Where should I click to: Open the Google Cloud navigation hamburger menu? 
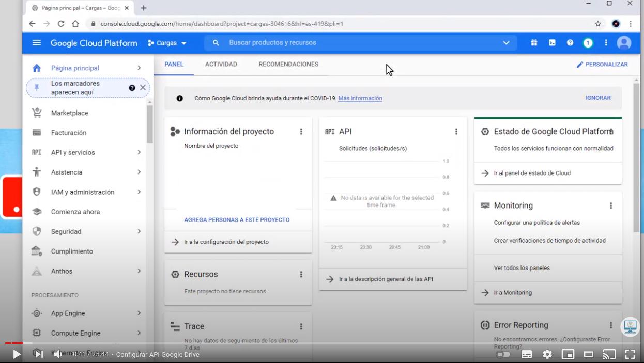37,43
